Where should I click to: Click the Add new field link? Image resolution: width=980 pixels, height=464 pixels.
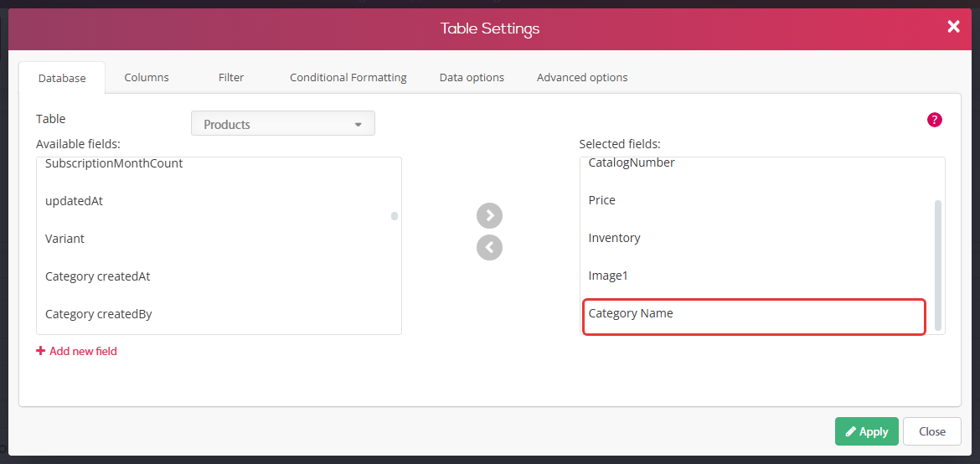[77, 352]
